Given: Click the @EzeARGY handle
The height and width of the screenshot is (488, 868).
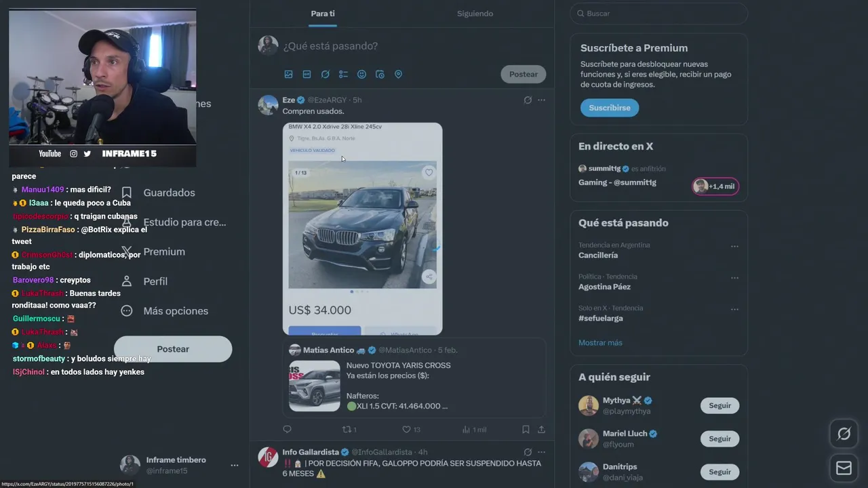Looking at the screenshot, I should tap(328, 100).
